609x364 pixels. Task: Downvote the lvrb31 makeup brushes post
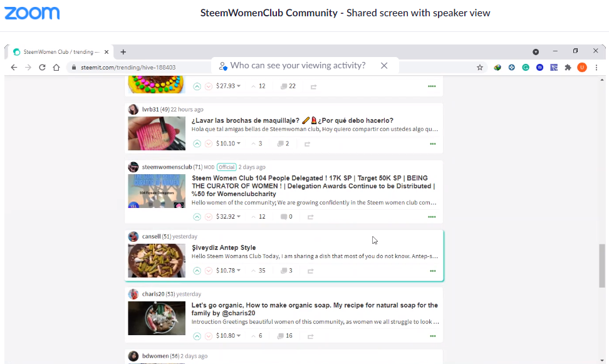tap(209, 143)
